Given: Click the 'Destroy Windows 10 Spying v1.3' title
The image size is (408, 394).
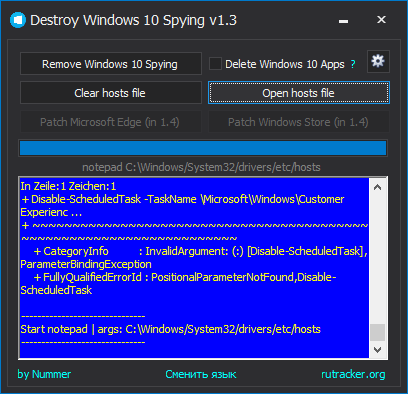Looking at the screenshot, I should 133,20.
